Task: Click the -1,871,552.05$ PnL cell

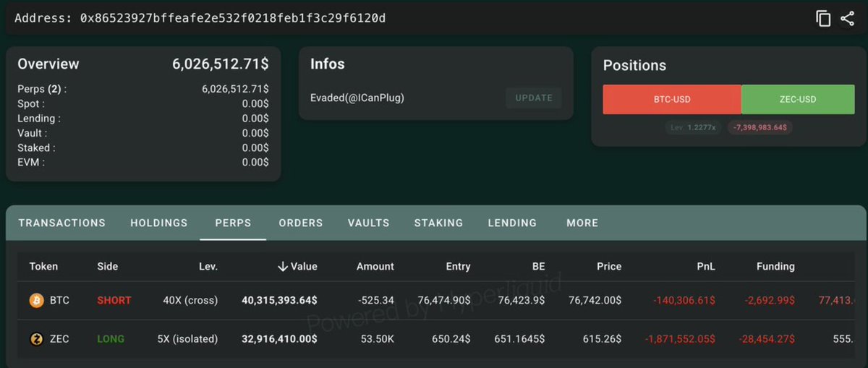Action: (680, 338)
